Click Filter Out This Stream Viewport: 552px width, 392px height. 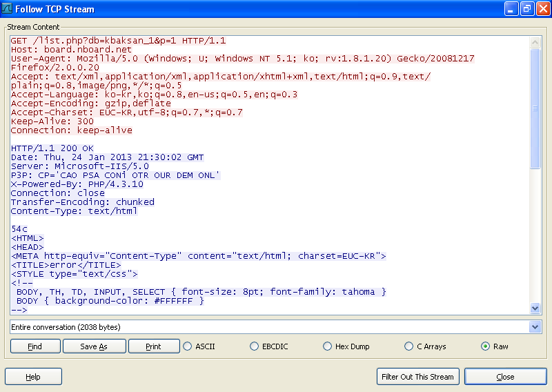point(418,377)
